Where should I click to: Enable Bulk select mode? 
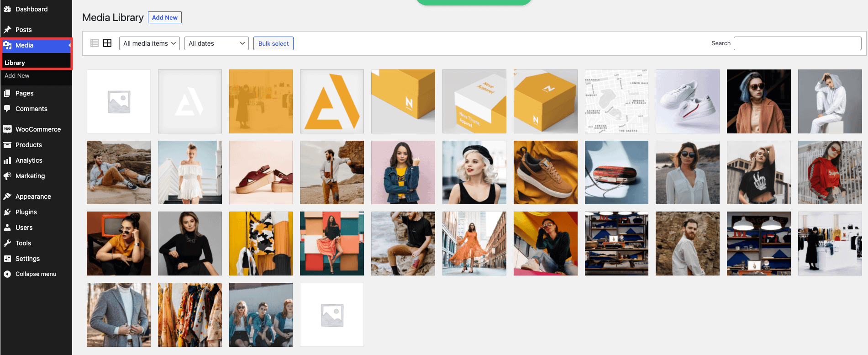click(273, 43)
